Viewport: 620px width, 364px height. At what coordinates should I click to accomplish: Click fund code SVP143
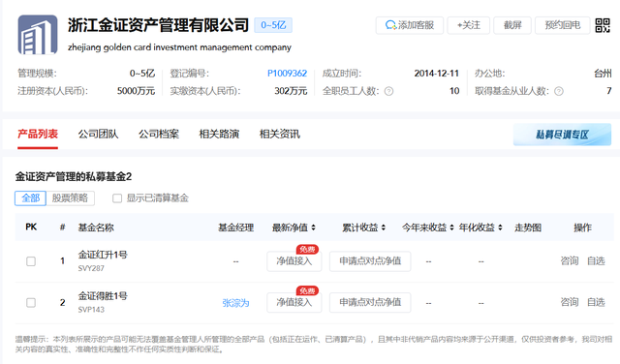[x=91, y=310]
